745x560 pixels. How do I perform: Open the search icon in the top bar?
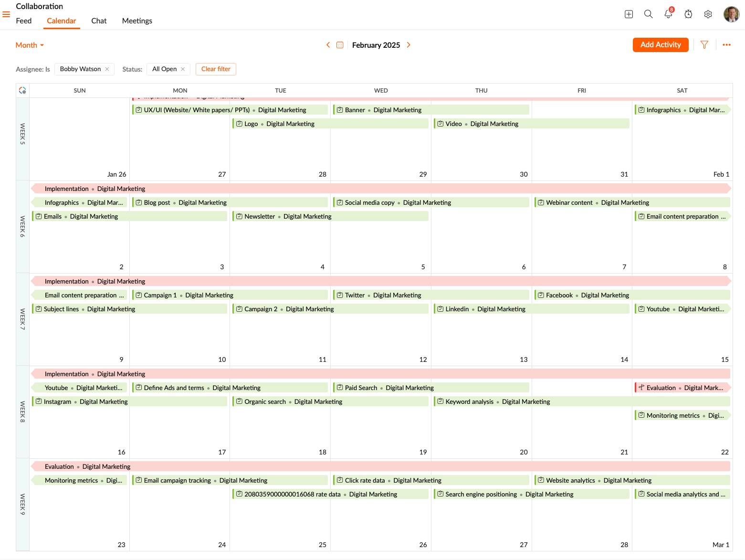tap(649, 14)
